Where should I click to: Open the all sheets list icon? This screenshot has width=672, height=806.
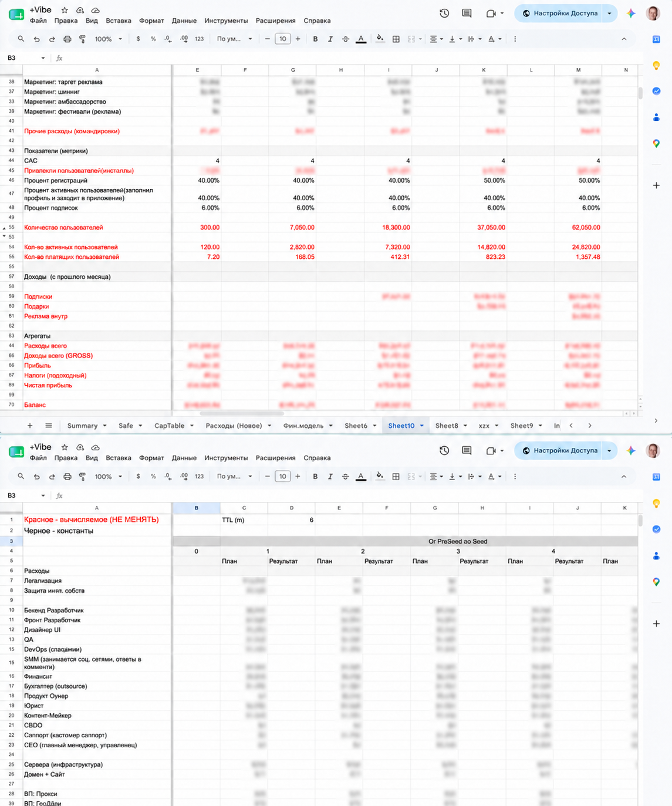coord(49,426)
